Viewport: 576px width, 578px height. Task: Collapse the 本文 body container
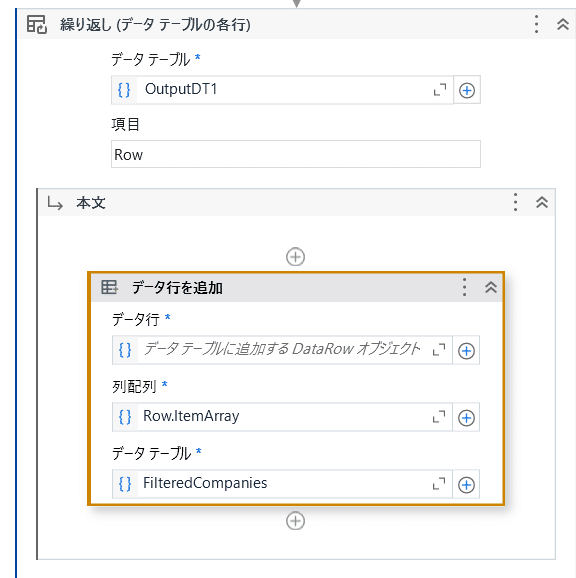[x=542, y=202]
